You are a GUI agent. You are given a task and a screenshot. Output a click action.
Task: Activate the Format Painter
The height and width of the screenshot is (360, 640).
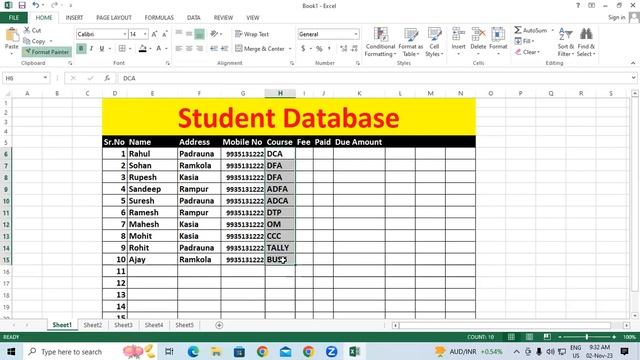point(47,52)
